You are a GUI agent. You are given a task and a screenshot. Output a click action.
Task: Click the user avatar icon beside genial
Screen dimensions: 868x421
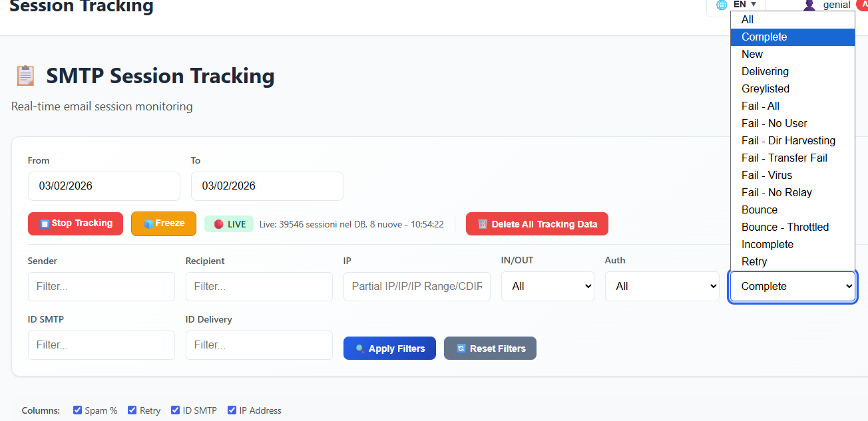tap(809, 5)
